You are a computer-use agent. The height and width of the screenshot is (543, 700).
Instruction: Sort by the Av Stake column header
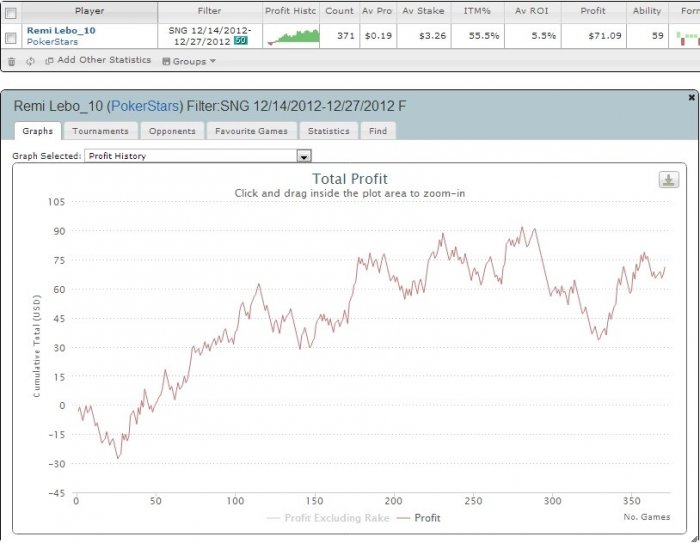pos(423,11)
